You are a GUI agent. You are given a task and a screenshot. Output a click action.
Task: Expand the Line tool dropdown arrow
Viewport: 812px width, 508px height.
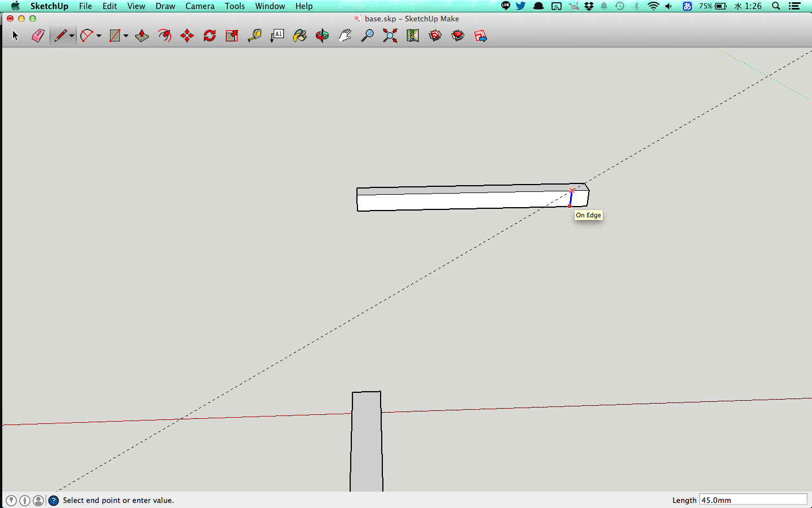pos(72,36)
